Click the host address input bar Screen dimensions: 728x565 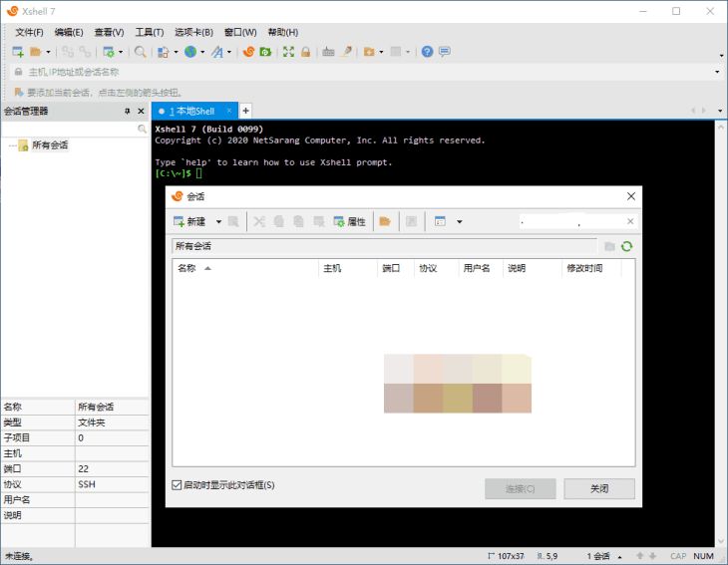coord(367,72)
